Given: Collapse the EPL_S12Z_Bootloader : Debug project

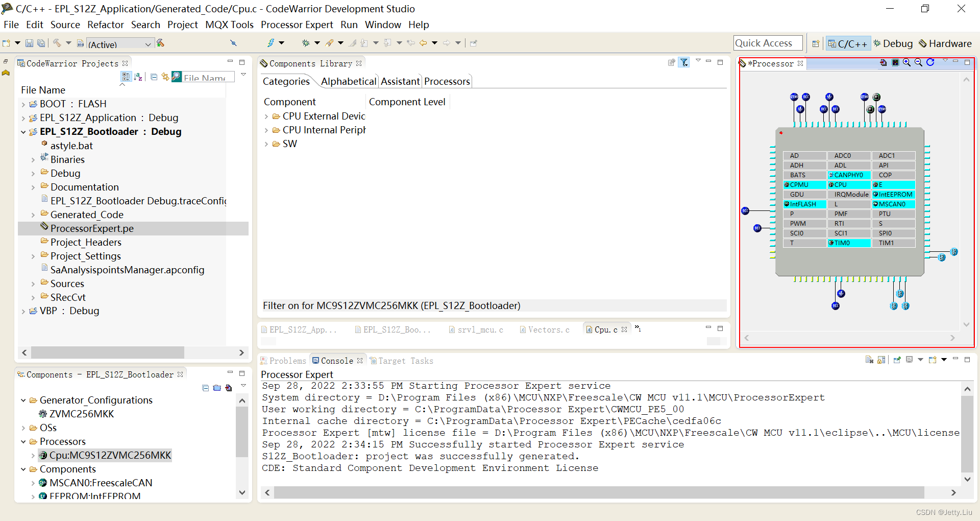Looking at the screenshot, I should [x=23, y=132].
